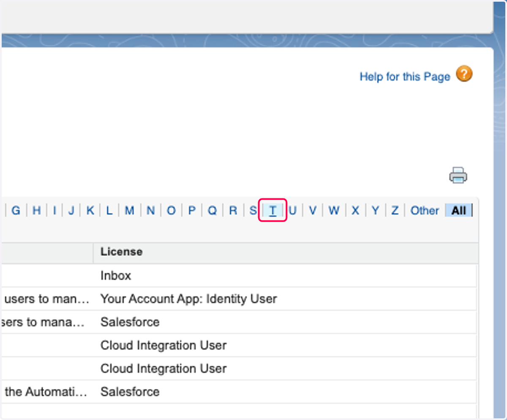The width and height of the screenshot is (507, 420).
Task: Filter the list by letter X
Action: (x=355, y=210)
